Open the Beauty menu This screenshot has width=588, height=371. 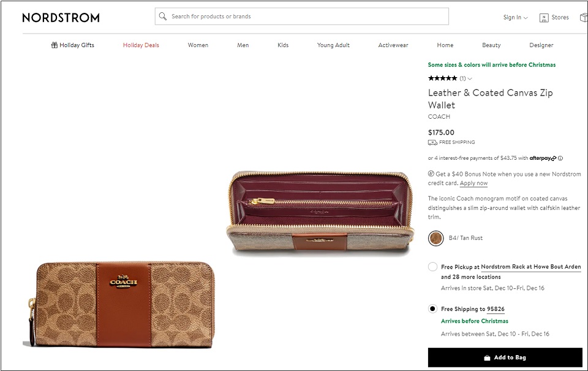click(x=491, y=45)
